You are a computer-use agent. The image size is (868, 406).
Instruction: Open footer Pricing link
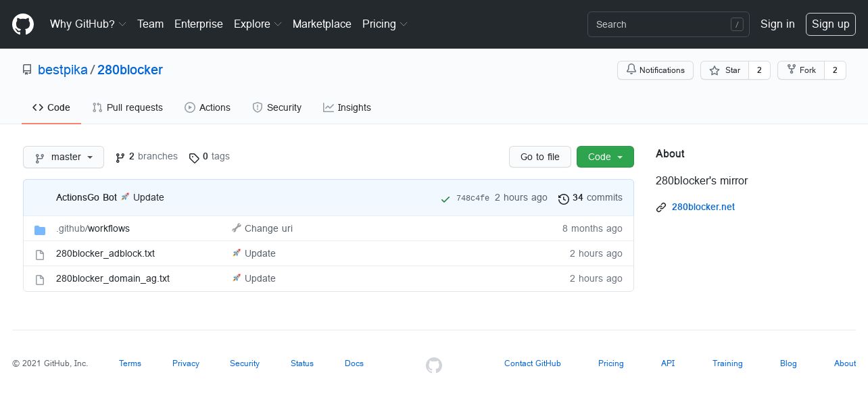pos(611,363)
